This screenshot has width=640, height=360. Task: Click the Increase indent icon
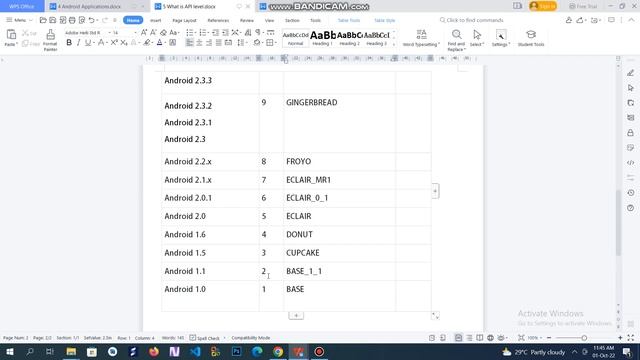click(225, 33)
